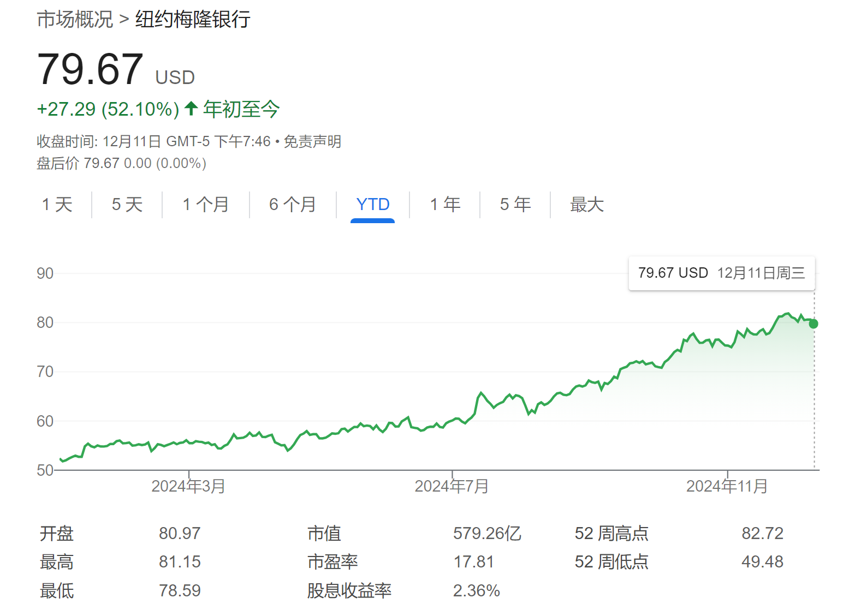This screenshot has height=616, width=861.
Task: Click the 2024年7月 axis label
Action: tap(452, 486)
